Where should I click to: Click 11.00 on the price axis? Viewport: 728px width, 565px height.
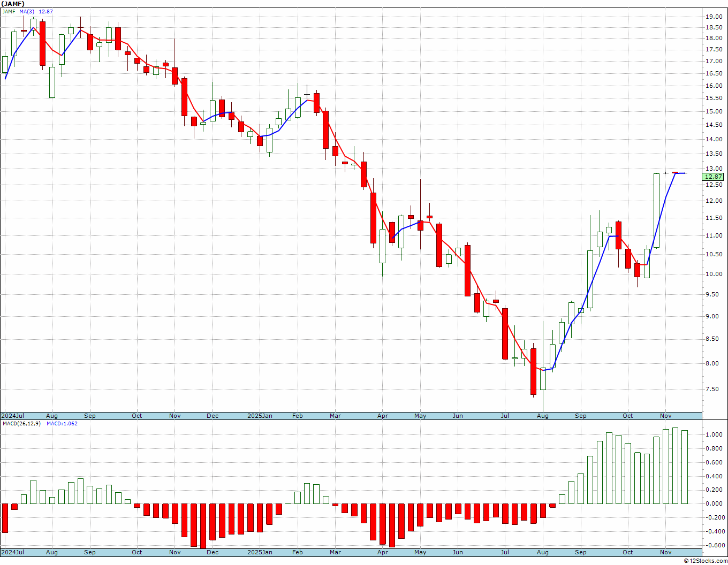pos(713,235)
